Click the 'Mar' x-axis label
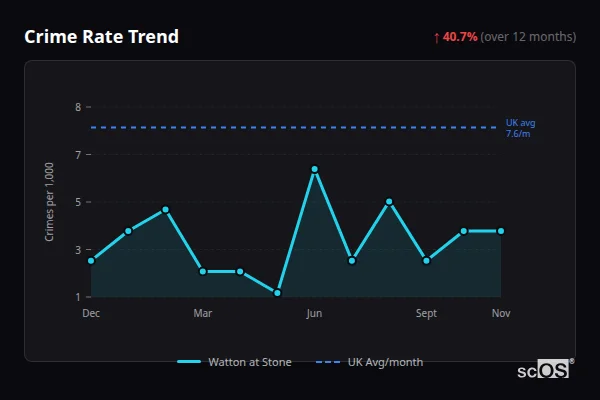Viewport: 600px width, 400px height. pos(203,313)
